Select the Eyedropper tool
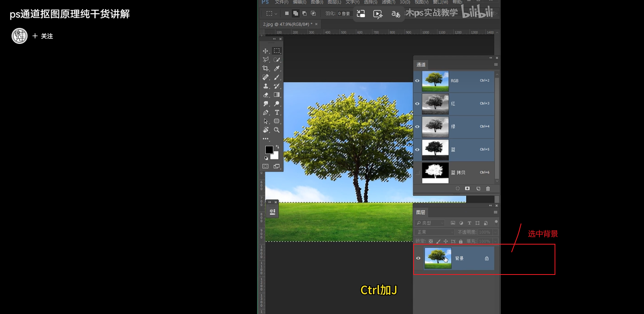644x314 pixels. click(277, 69)
